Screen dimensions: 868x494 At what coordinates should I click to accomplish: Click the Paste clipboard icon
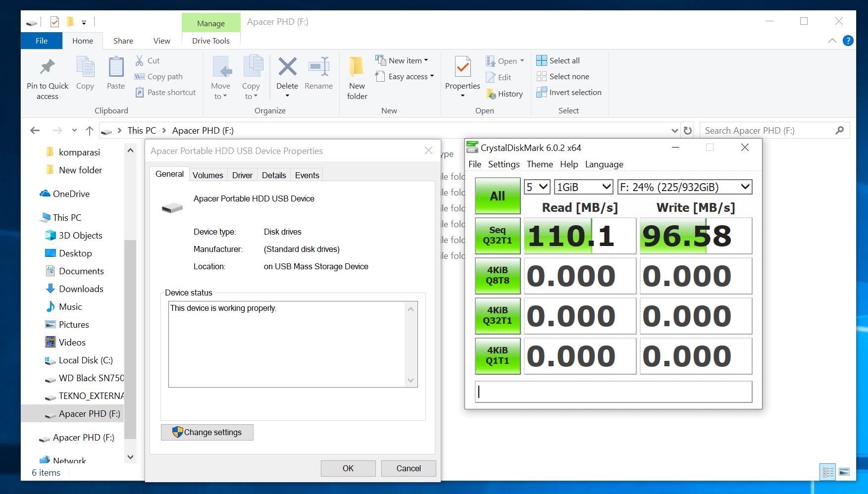click(116, 67)
